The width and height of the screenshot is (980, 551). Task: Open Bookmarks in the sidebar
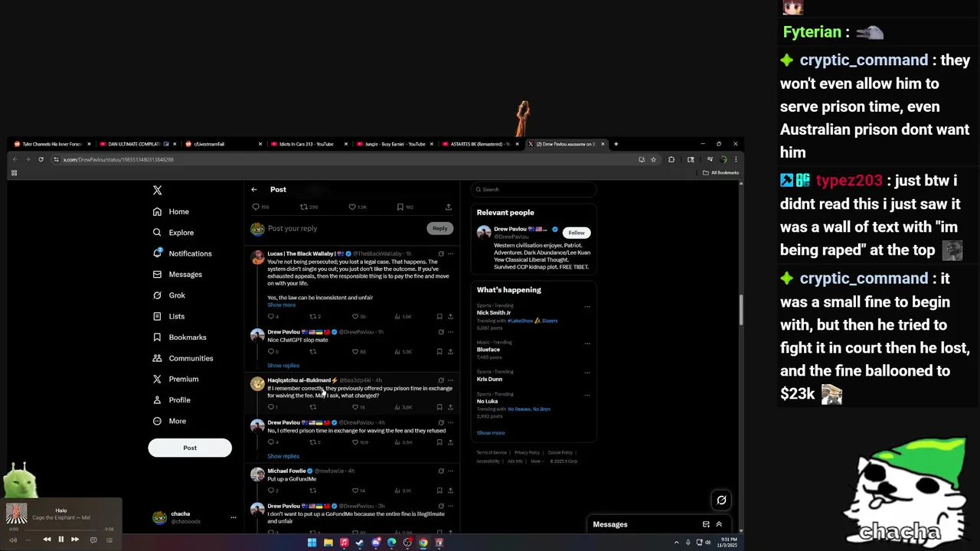[179, 337]
